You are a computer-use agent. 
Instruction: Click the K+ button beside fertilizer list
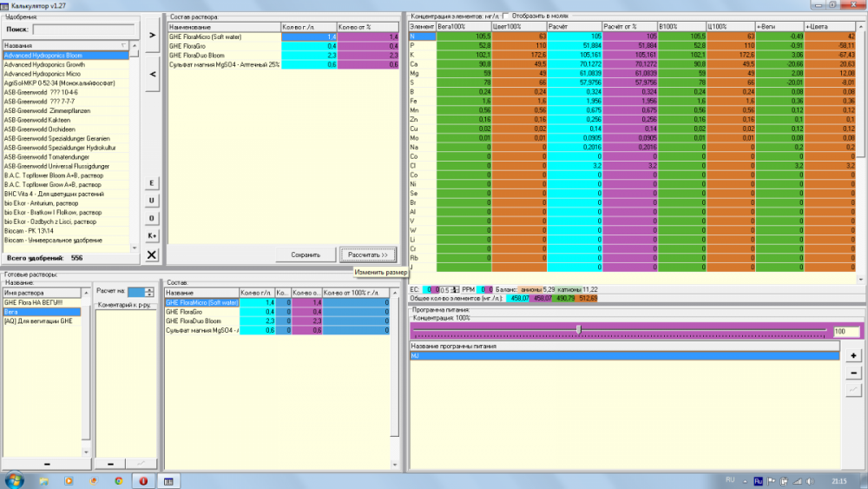pos(152,236)
